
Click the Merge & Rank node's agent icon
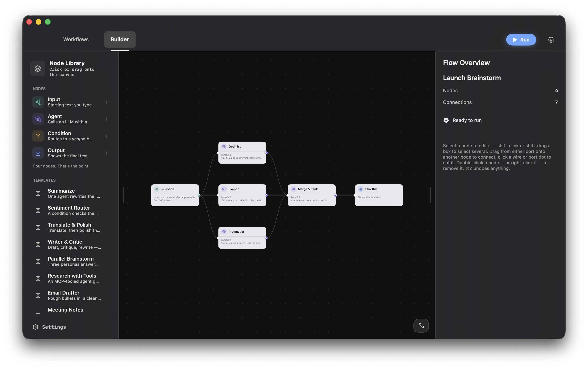pyautogui.click(x=293, y=189)
